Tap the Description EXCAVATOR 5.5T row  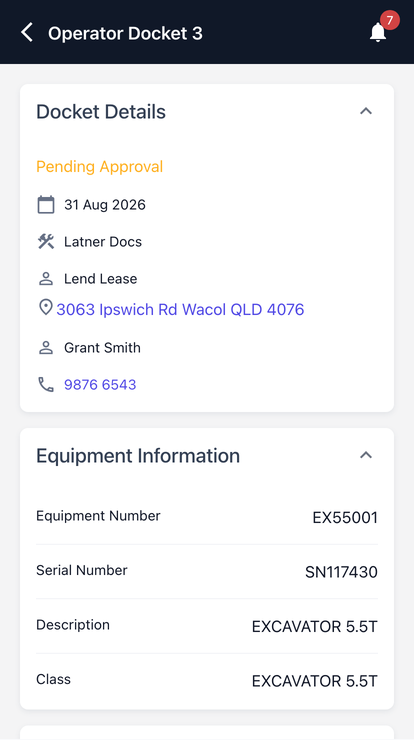click(x=207, y=626)
